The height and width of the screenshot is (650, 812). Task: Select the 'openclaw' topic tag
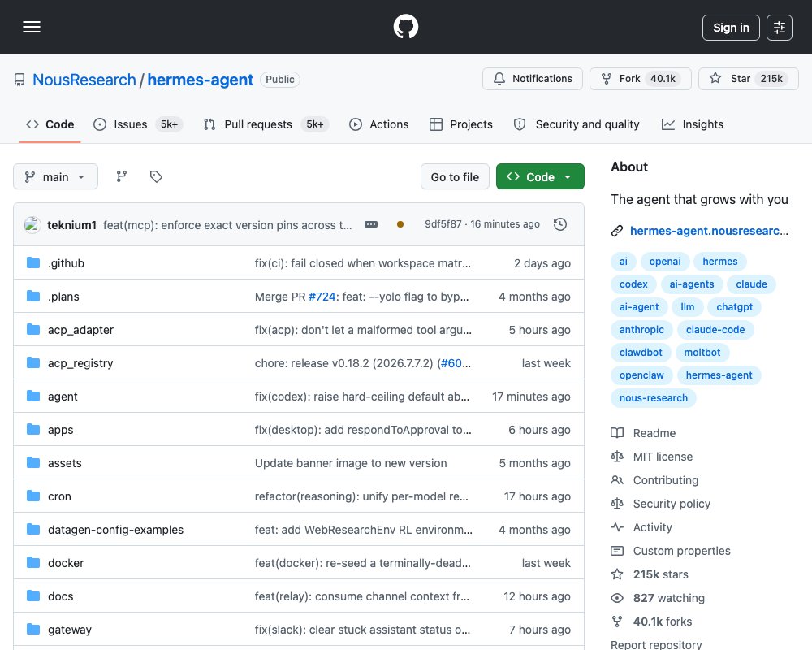(641, 375)
